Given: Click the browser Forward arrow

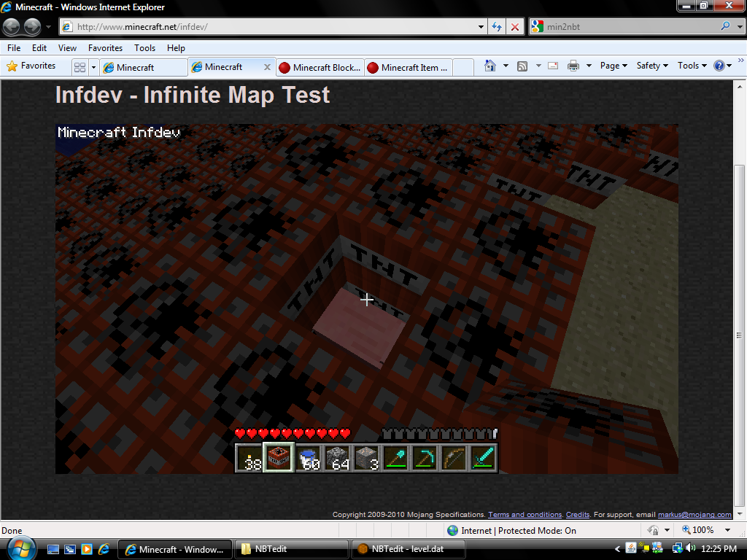Looking at the screenshot, I should pyautogui.click(x=32, y=27).
